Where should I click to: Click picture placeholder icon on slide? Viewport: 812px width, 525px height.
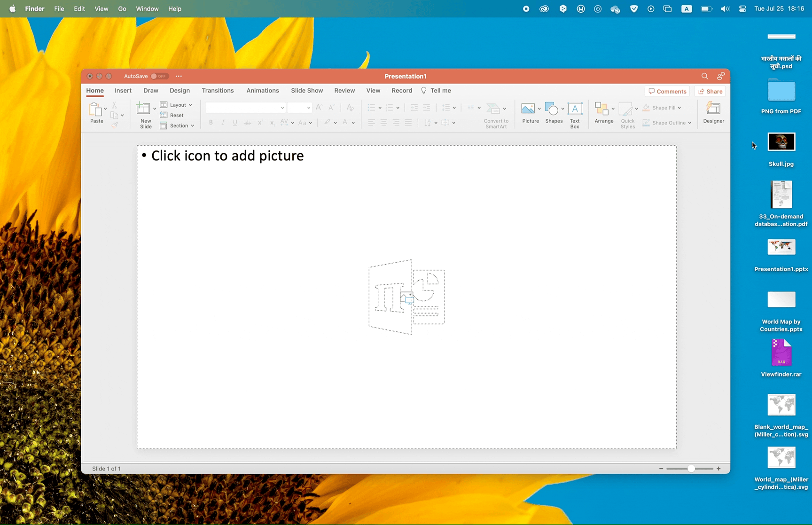[406, 298]
